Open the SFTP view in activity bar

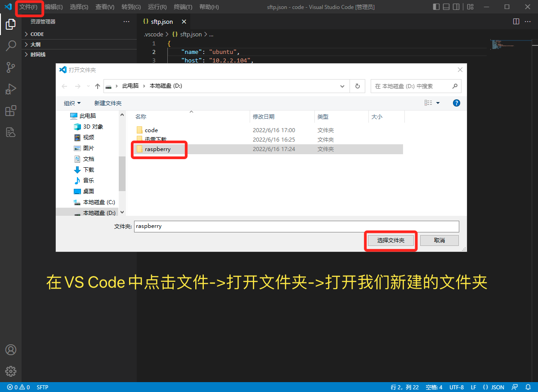pos(11,132)
